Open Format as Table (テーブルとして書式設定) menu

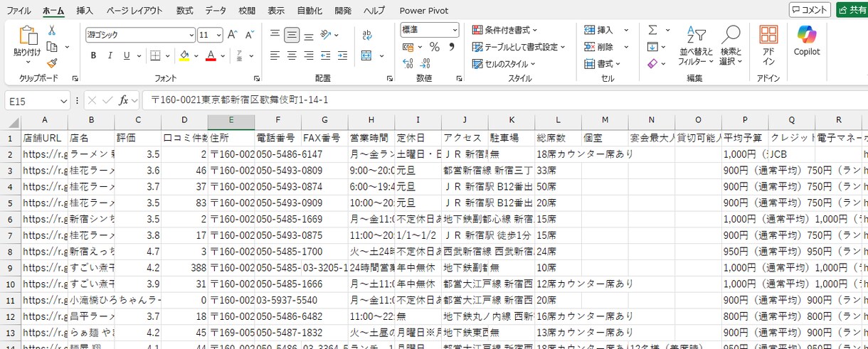tap(519, 47)
